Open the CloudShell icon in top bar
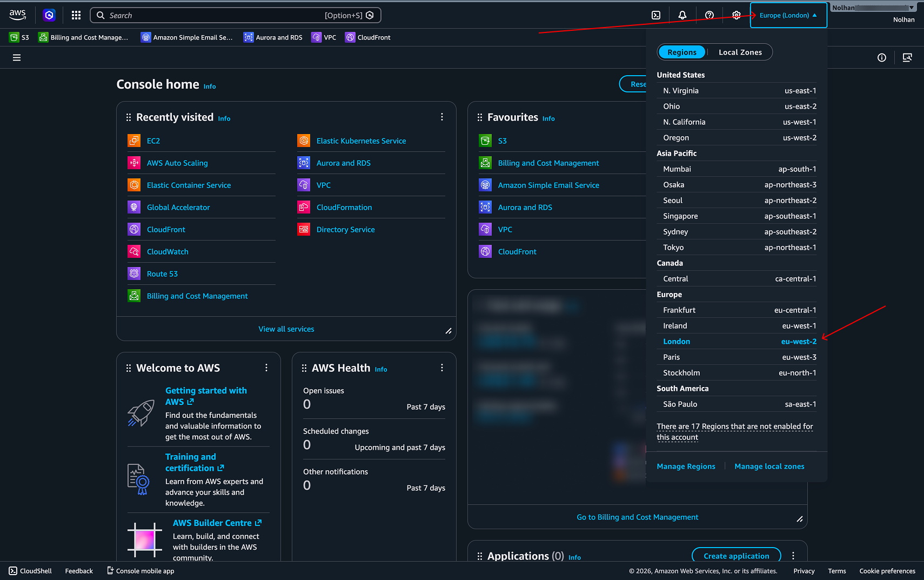This screenshot has height=580, width=924. 655,15
